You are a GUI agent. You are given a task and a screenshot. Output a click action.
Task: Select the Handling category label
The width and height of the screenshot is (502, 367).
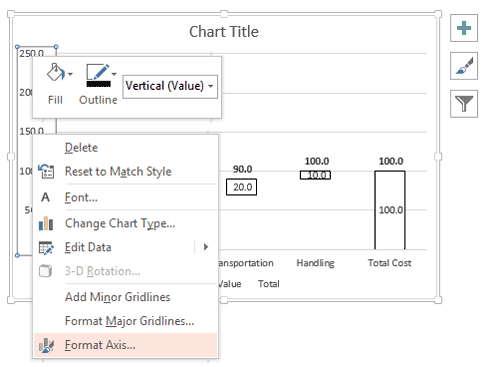[x=315, y=263]
